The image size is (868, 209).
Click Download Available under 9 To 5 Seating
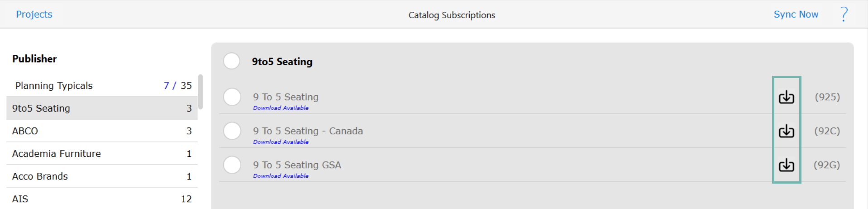pos(281,108)
